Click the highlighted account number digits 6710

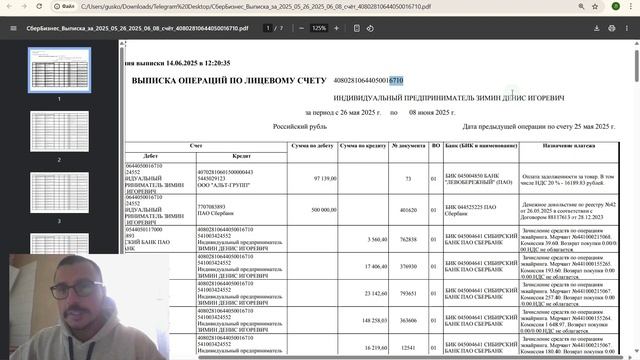pyautogui.click(x=396, y=80)
